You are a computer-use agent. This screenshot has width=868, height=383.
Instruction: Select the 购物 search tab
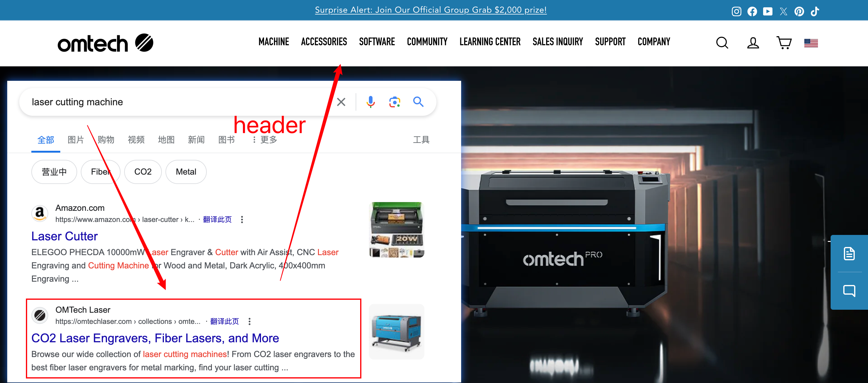[x=106, y=140]
